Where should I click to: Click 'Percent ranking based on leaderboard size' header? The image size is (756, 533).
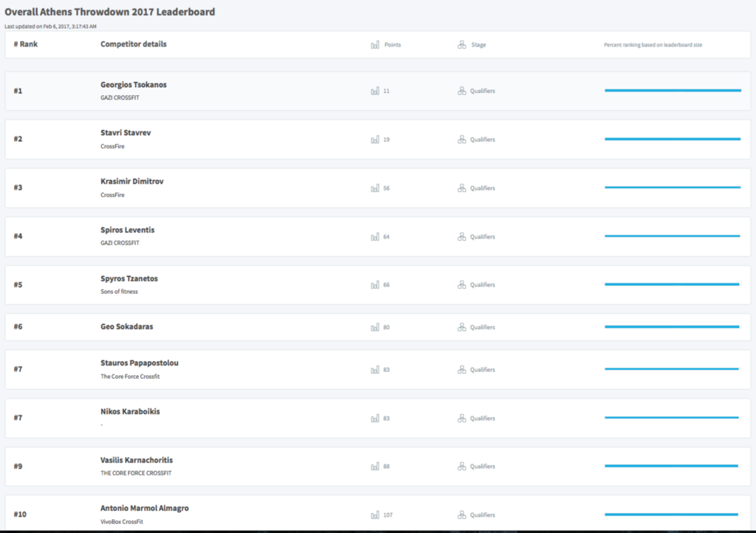[x=653, y=45]
